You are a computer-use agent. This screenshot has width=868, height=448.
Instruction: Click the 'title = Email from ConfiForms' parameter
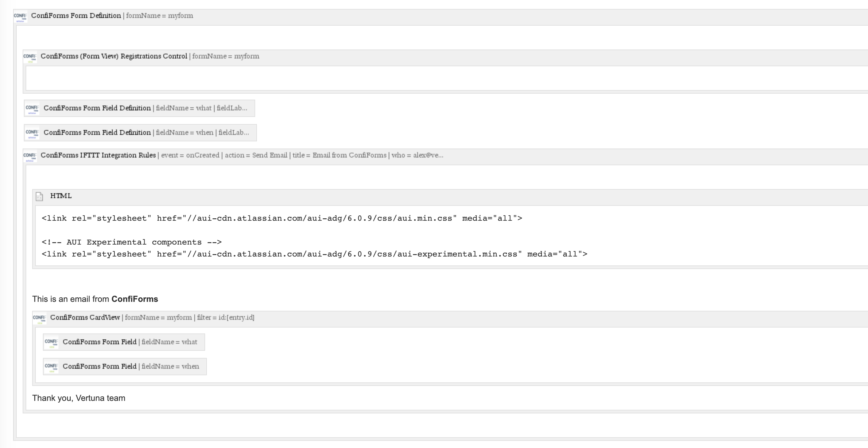339,155
